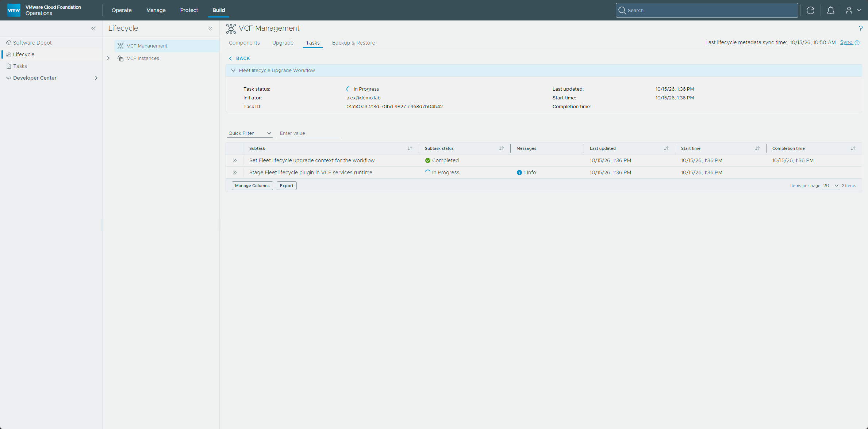The image size is (868, 429).
Task: Click the initiator alex@demo.lab
Action: pos(364,98)
